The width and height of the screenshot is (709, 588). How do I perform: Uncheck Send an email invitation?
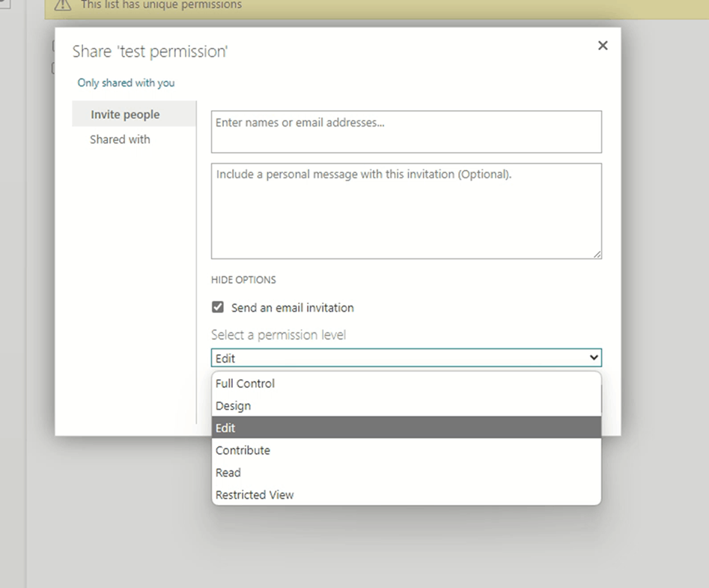tap(217, 306)
